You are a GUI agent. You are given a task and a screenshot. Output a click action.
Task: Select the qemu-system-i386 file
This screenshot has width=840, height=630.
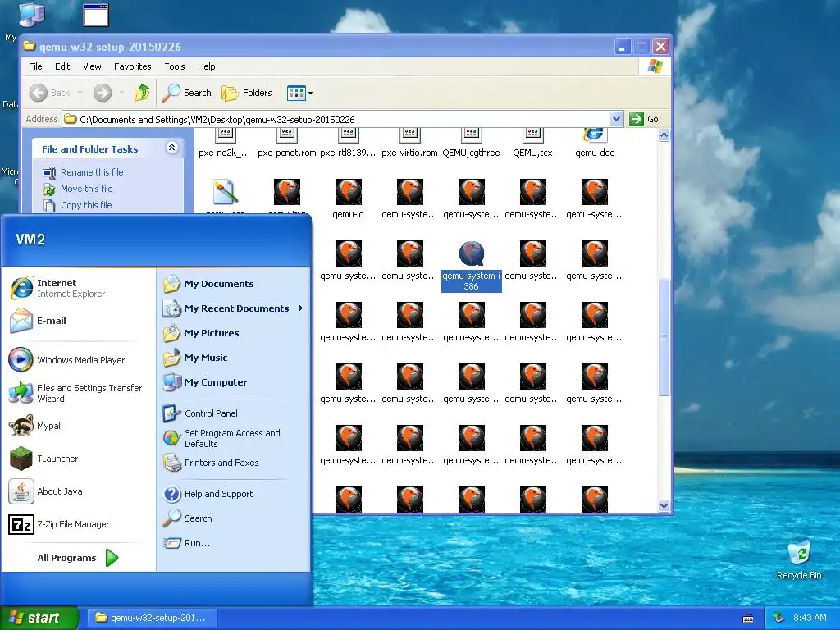pyautogui.click(x=472, y=267)
